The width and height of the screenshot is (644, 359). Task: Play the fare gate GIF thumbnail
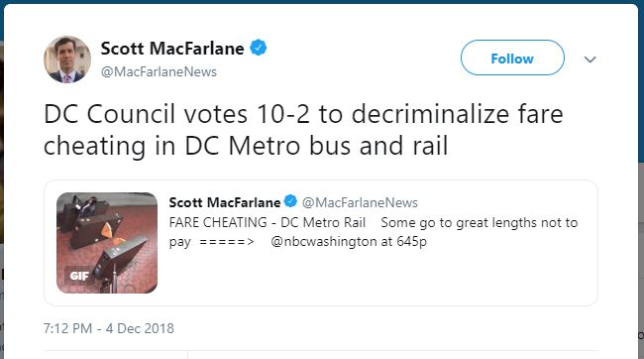click(107, 243)
